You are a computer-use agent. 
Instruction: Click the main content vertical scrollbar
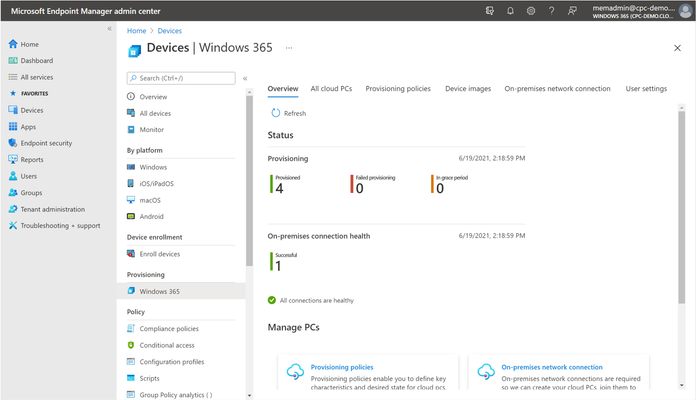pyautogui.click(x=681, y=206)
